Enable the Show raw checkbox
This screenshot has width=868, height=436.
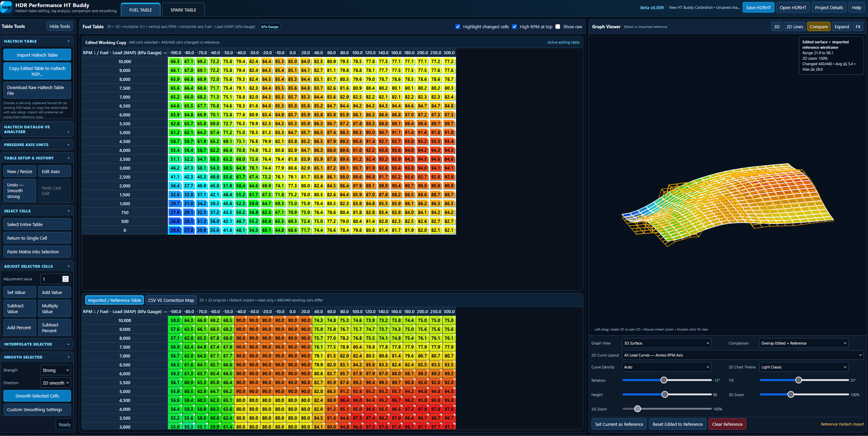(558, 27)
